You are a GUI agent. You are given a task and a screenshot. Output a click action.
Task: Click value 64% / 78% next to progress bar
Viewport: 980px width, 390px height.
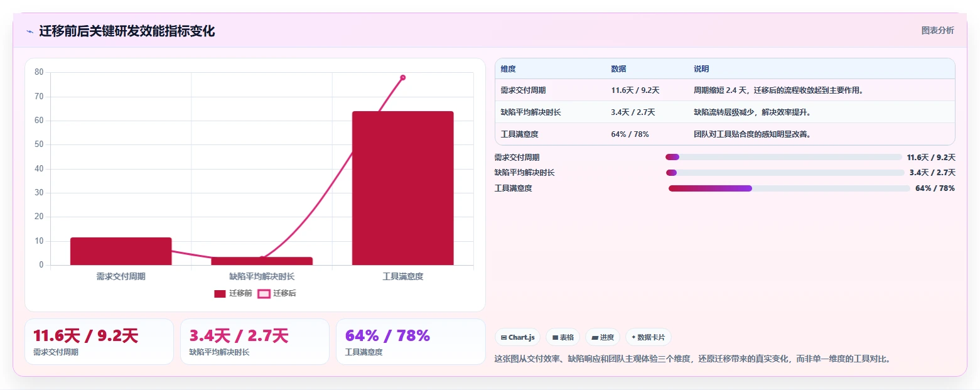pyautogui.click(x=935, y=188)
